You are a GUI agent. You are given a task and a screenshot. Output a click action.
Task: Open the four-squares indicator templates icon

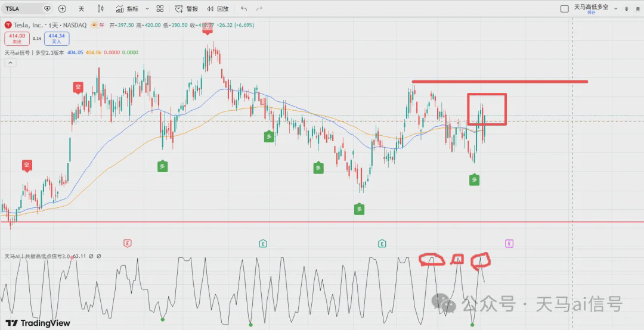pos(160,8)
